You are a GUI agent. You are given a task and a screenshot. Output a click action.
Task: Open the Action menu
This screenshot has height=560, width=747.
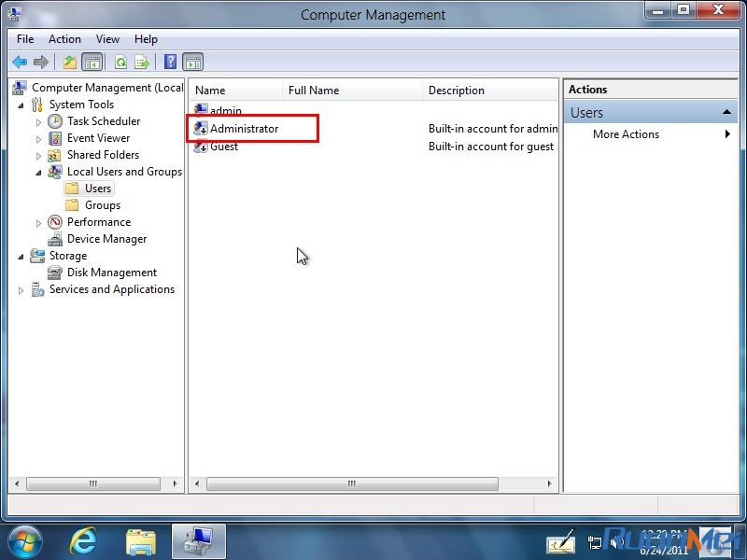(x=64, y=39)
